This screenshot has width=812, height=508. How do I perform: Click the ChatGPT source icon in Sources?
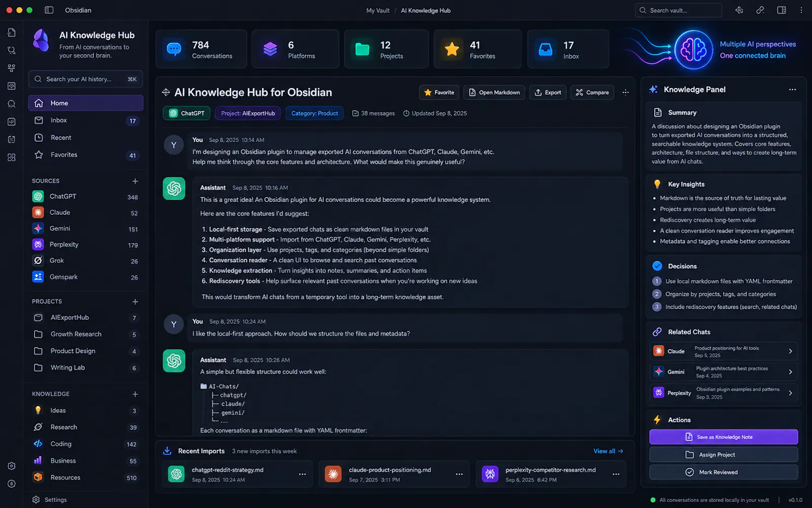tap(38, 196)
